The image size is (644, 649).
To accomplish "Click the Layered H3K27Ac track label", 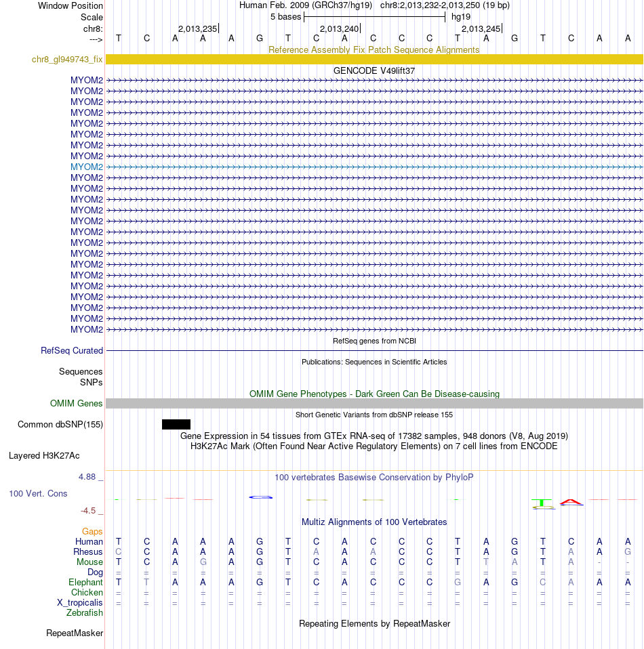I will click(44, 456).
